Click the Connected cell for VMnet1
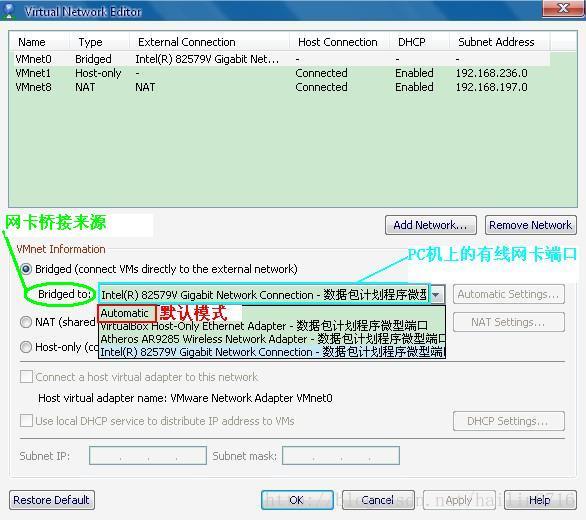 point(321,73)
